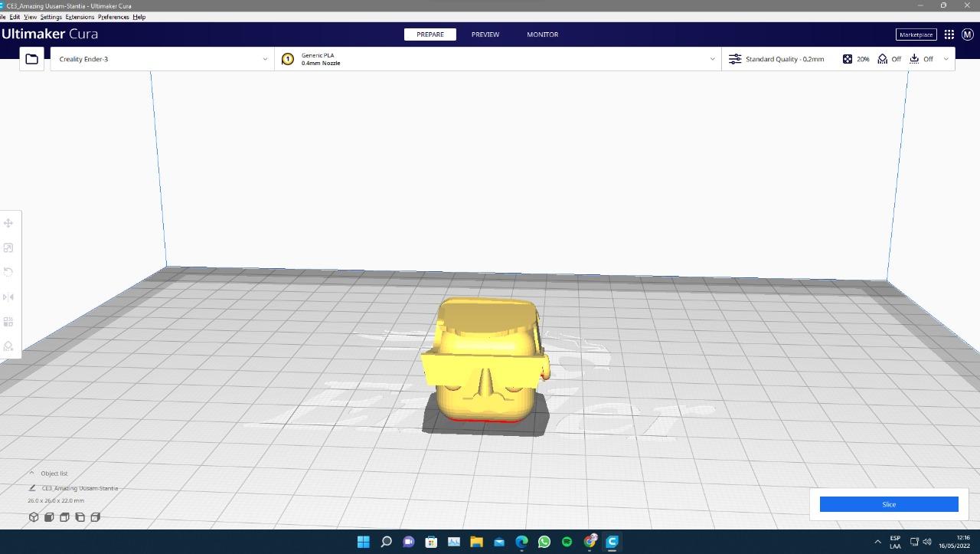Open the Preferences menu

(113, 17)
